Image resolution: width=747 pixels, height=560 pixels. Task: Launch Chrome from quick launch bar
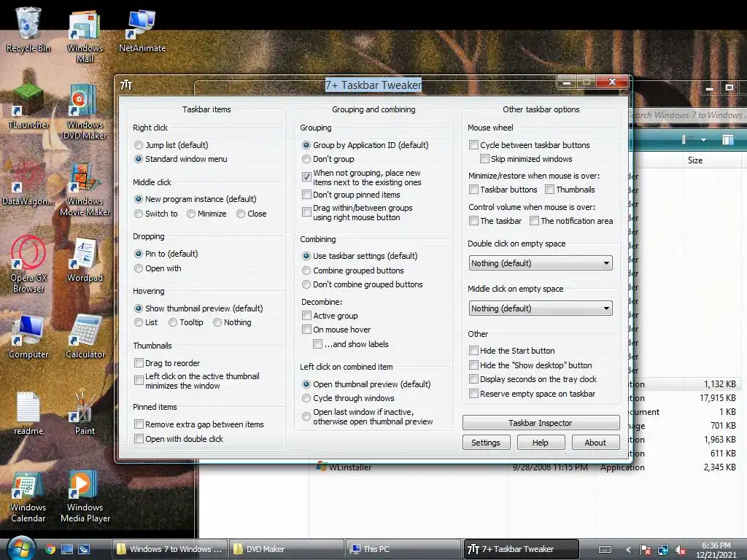tap(50, 549)
